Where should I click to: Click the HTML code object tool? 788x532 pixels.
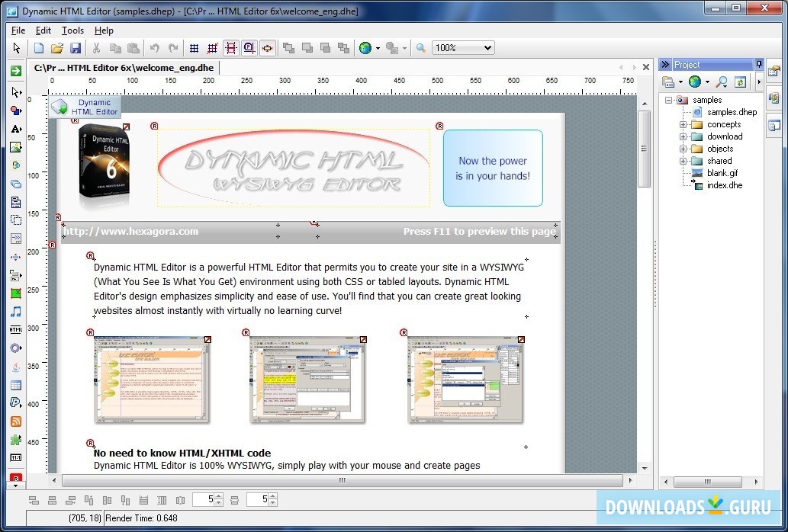click(16, 330)
